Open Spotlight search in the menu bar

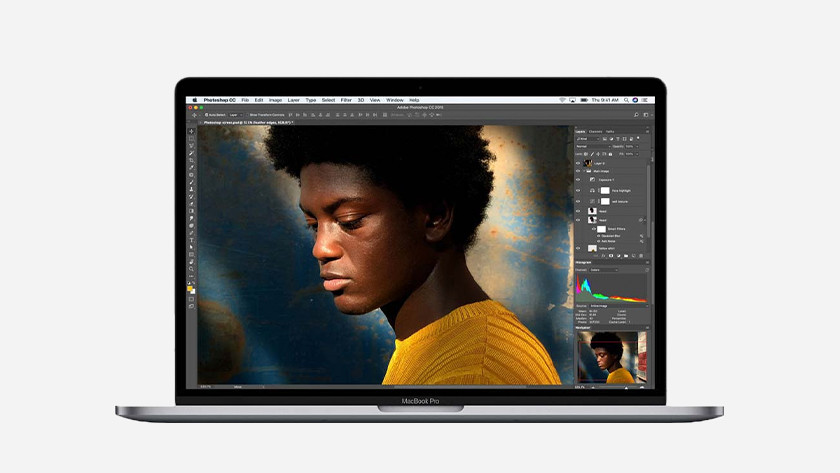626,100
